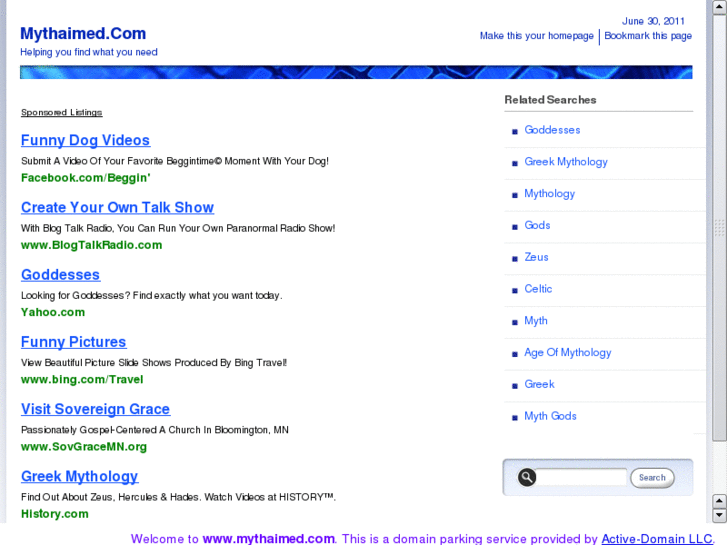This screenshot has width=727, height=545.
Task: Select Mythology related search
Action: (x=549, y=194)
